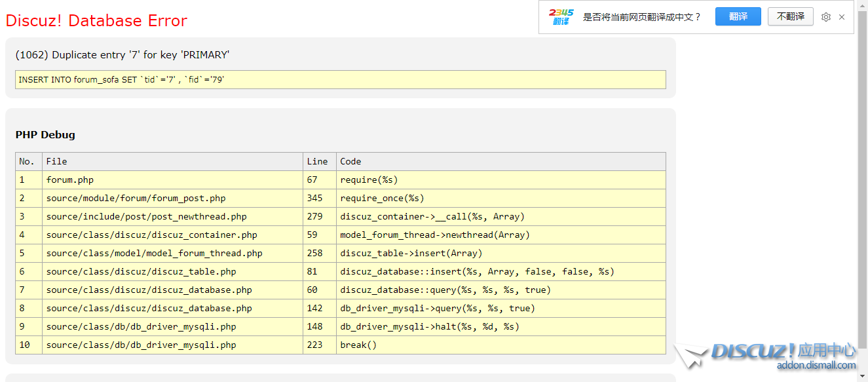Image resolution: width=868 pixels, height=382 pixels.
Task: Select the break() code cell
Action: click(500, 345)
